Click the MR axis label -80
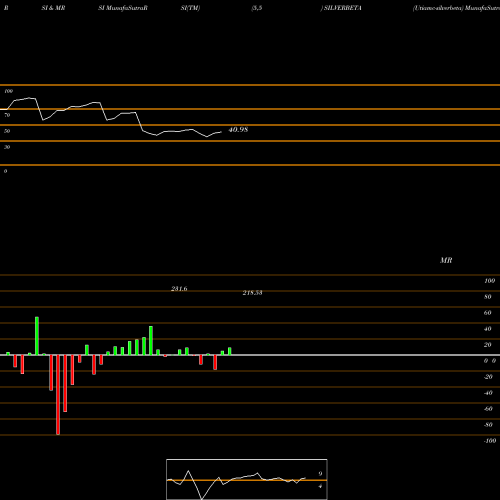The width and height of the screenshot is (500, 500). point(488,425)
